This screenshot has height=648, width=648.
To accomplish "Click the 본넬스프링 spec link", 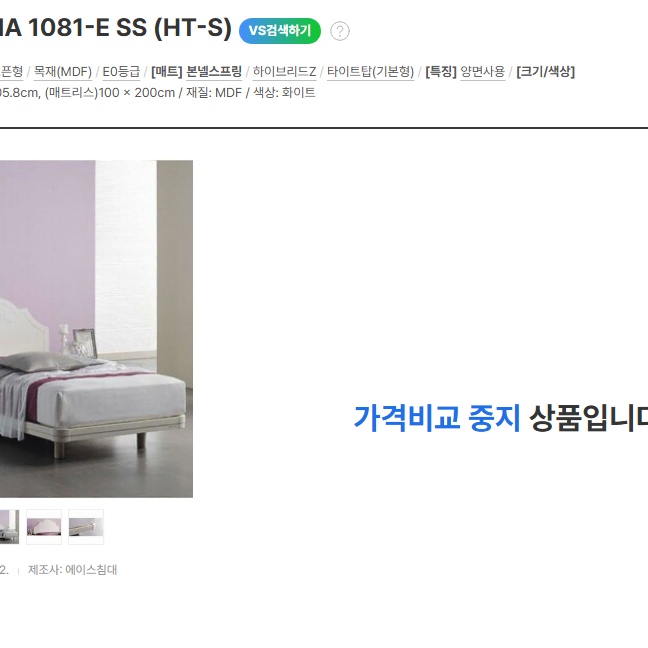I will click(214, 72).
